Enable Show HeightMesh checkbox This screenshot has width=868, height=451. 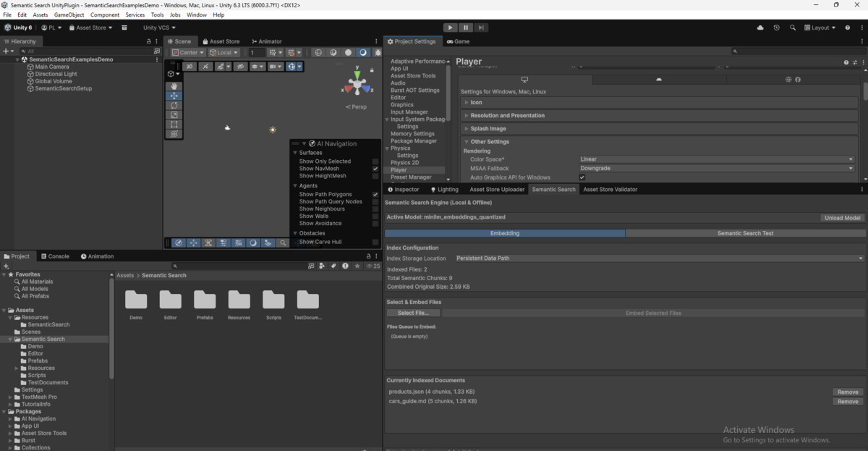(x=375, y=176)
